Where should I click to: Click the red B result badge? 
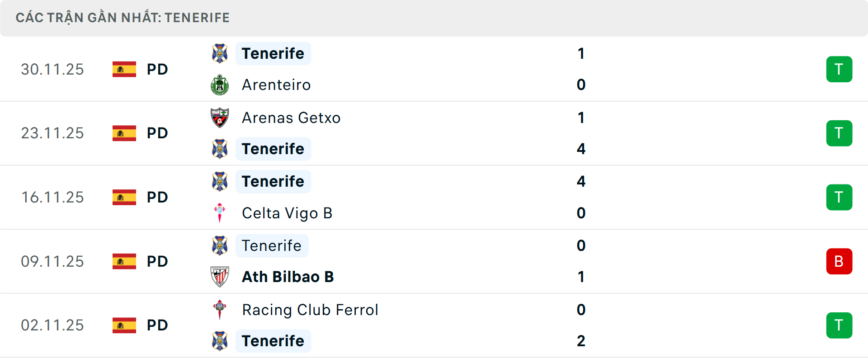coord(839,261)
